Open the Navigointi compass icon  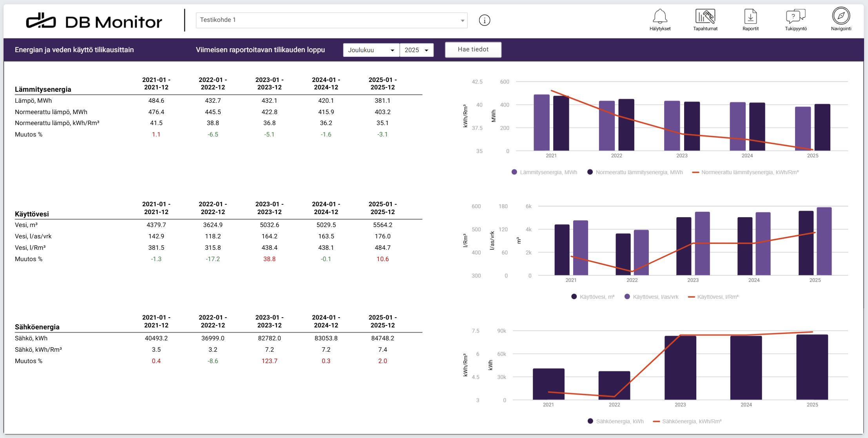[x=841, y=16]
